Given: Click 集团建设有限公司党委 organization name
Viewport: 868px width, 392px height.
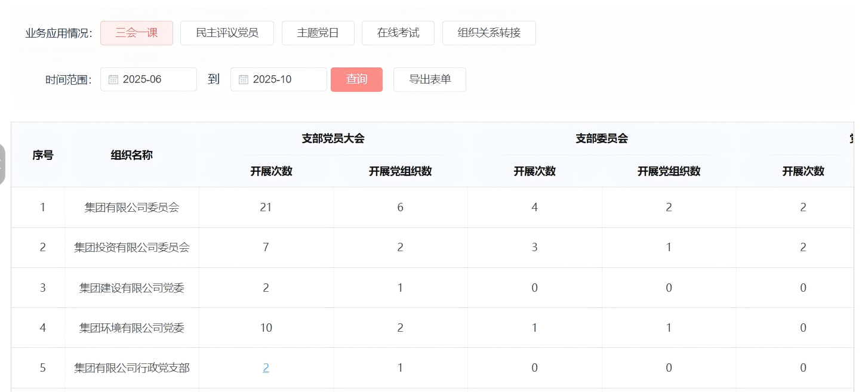Looking at the screenshot, I should [x=132, y=288].
